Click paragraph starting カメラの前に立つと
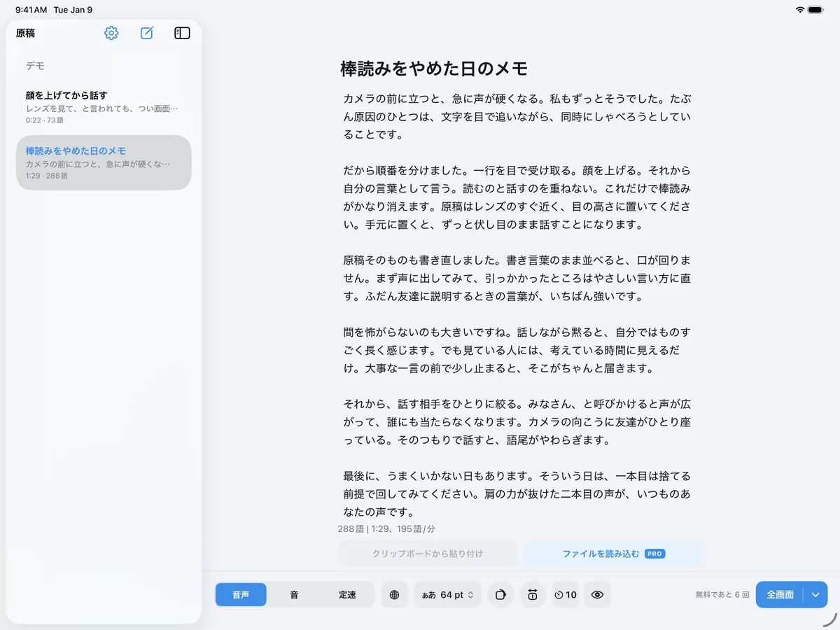This screenshot has width=840, height=630. click(x=518, y=115)
